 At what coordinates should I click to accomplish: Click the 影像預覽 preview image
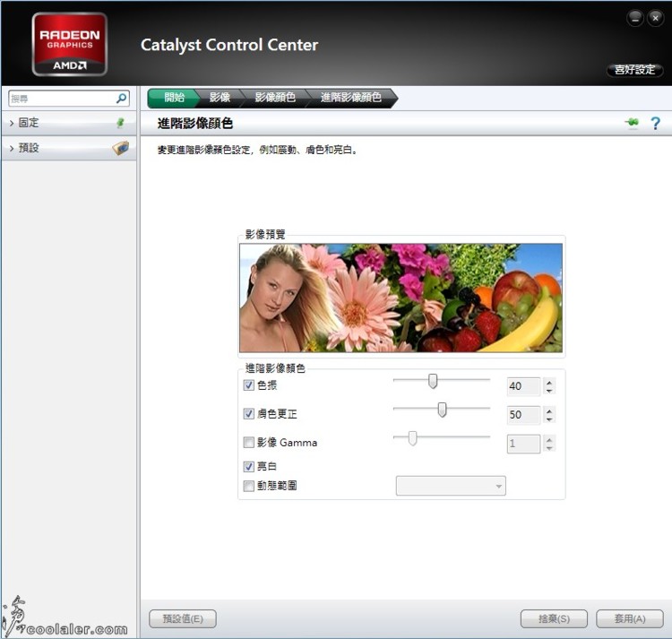point(401,298)
